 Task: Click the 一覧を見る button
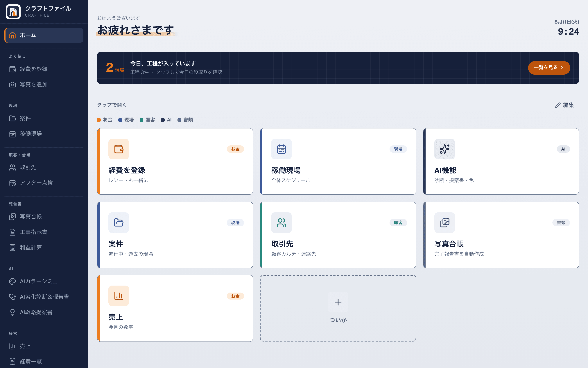(549, 68)
